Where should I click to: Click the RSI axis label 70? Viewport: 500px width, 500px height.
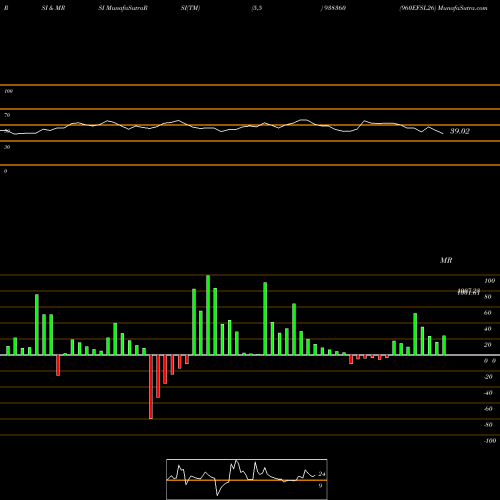pyautogui.click(x=7, y=115)
